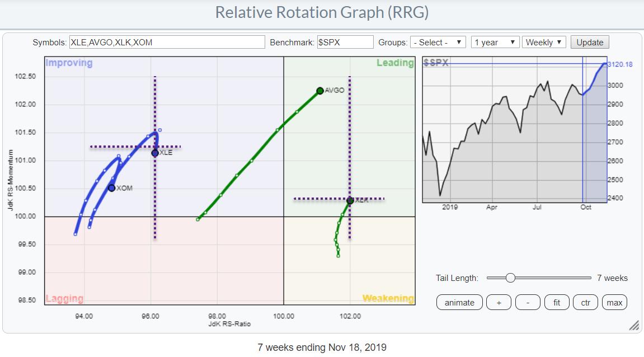Viewport: 644px width, 357px height.
Task: Zoom out with the minus button
Action: [x=528, y=303]
